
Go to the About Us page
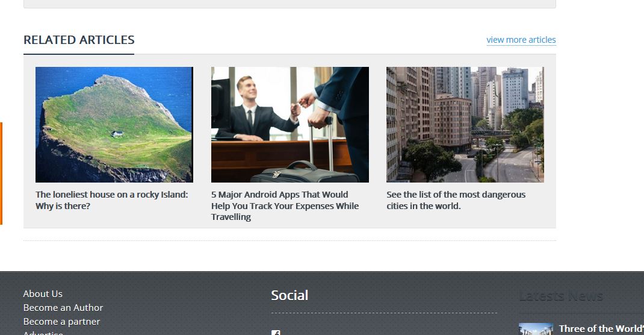click(x=43, y=294)
